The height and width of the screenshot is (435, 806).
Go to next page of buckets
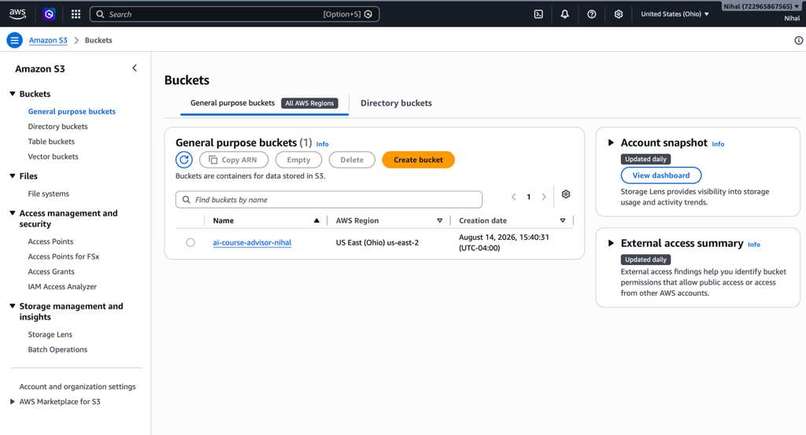(544, 197)
